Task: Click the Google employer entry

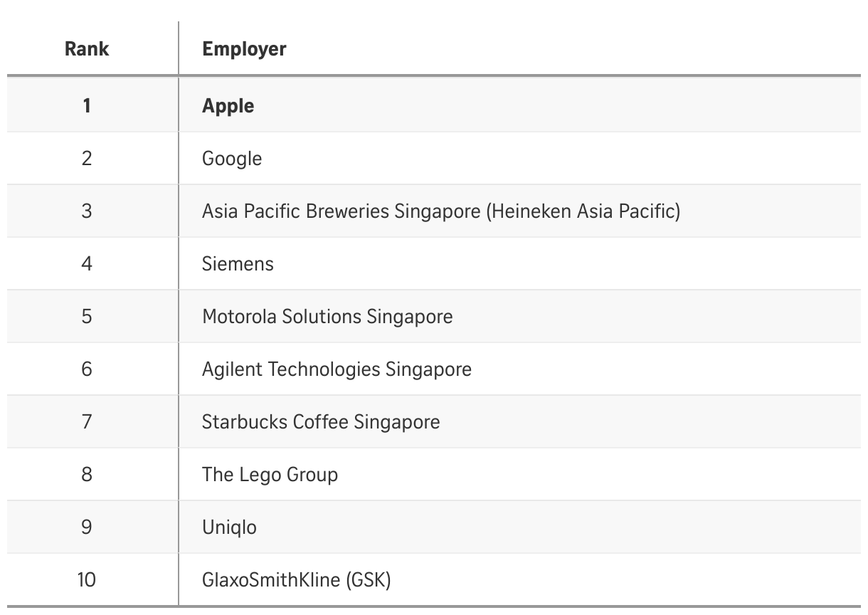Action: [232, 159]
